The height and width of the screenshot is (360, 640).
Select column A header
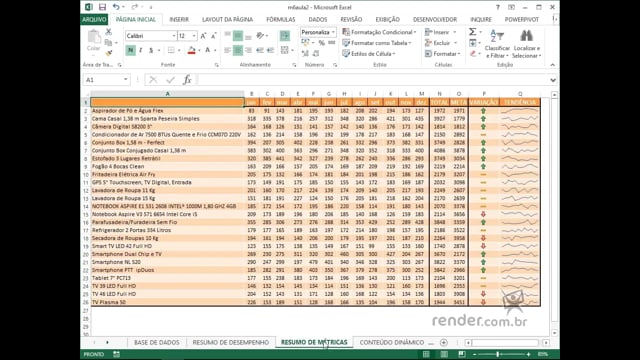point(167,94)
